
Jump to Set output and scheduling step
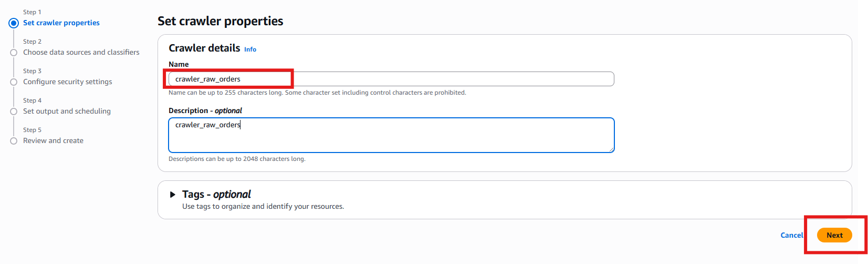pyautogui.click(x=67, y=111)
